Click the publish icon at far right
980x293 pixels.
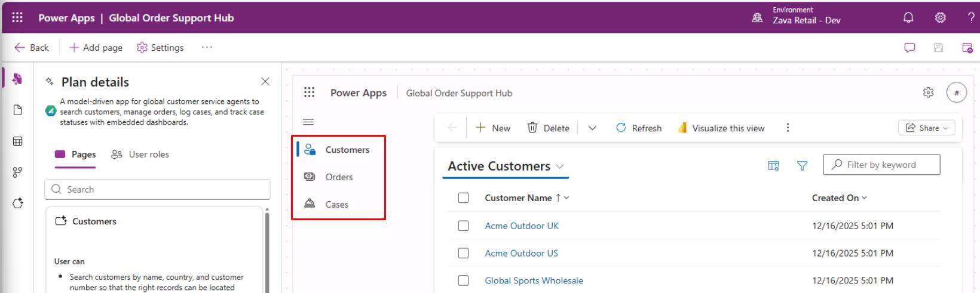[x=967, y=48]
